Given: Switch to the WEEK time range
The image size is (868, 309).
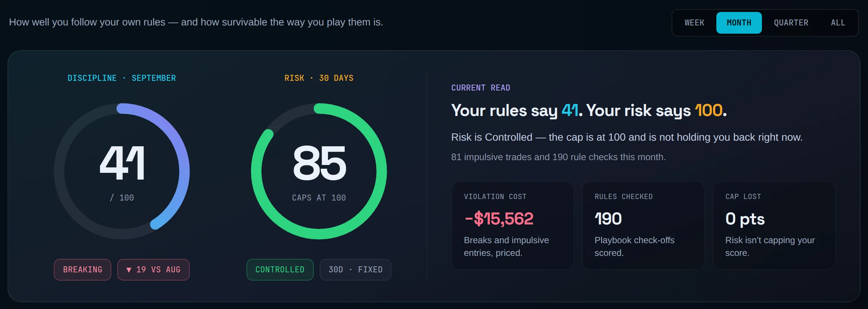Looking at the screenshot, I should coord(694,23).
